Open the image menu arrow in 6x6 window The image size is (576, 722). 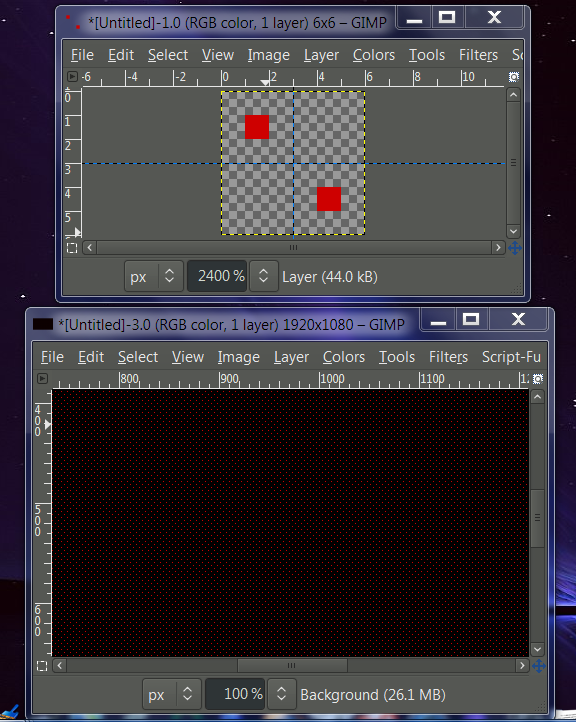(x=72, y=76)
